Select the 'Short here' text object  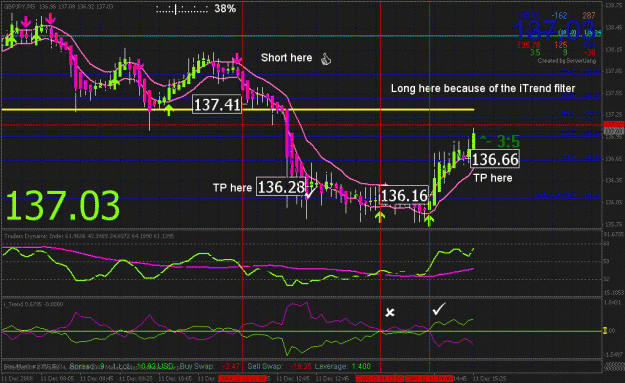[x=287, y=58]
